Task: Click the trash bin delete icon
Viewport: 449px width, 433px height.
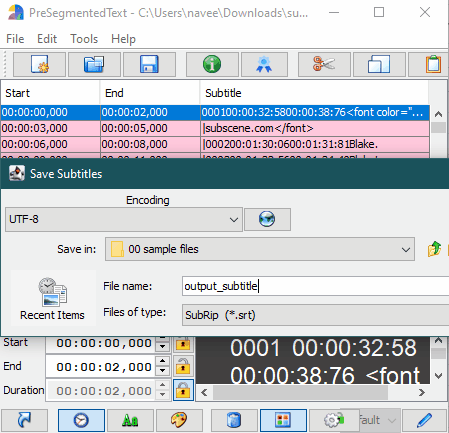Action: (x=234, y=420)
